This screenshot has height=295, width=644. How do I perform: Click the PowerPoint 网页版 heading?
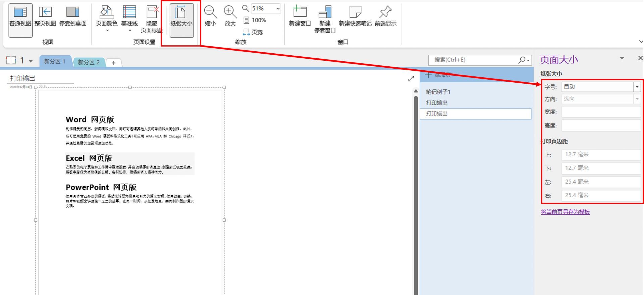pos(101,187)
